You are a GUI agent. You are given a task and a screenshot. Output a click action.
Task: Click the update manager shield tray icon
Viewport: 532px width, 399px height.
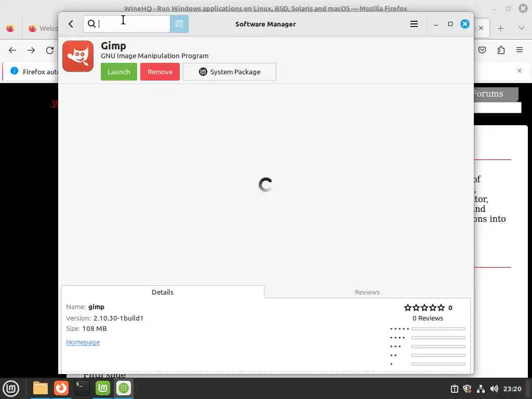[x=467, y=389]
